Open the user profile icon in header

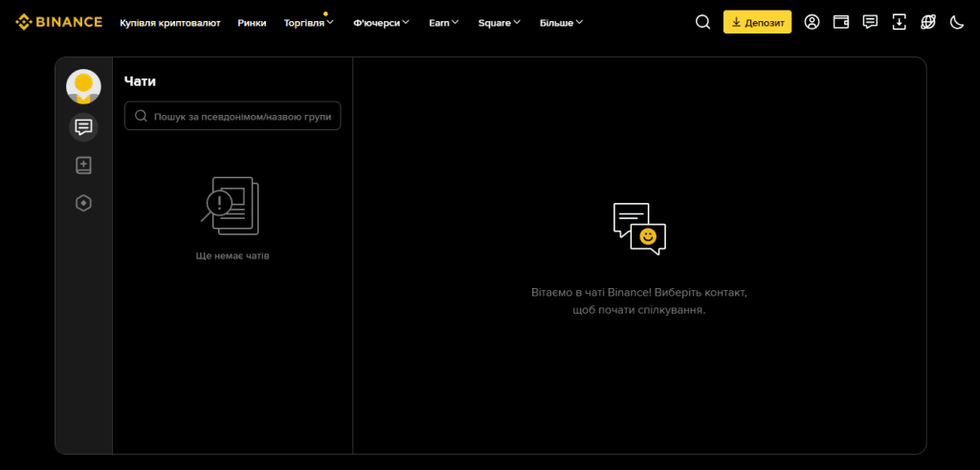click(812, 22)
